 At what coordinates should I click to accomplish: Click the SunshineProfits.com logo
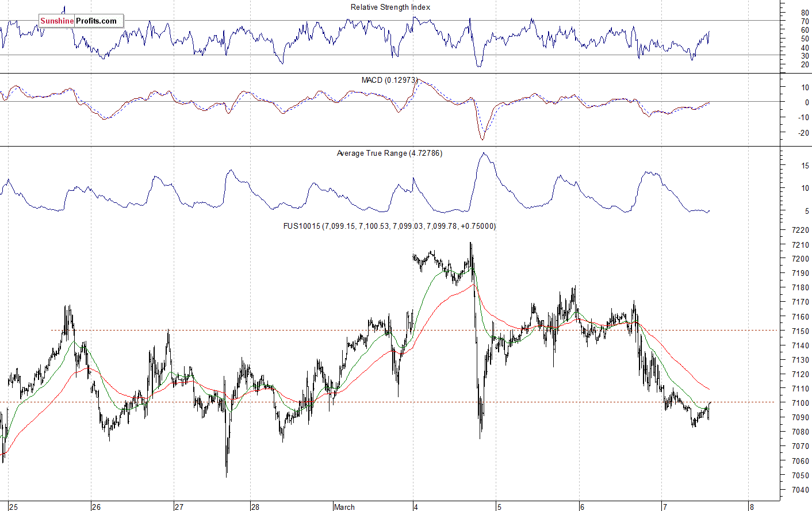pos(81,21)
